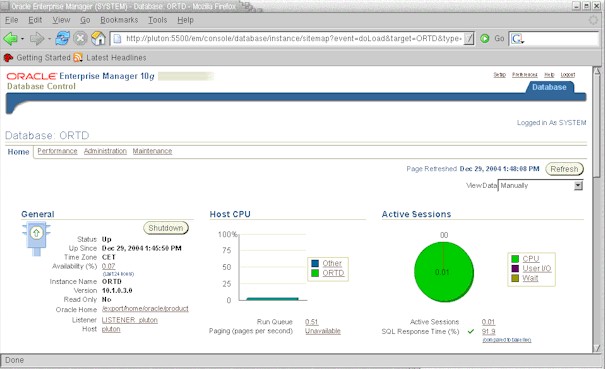Click the grey forward arrow button
606x369 pixels.
[37, 39]
